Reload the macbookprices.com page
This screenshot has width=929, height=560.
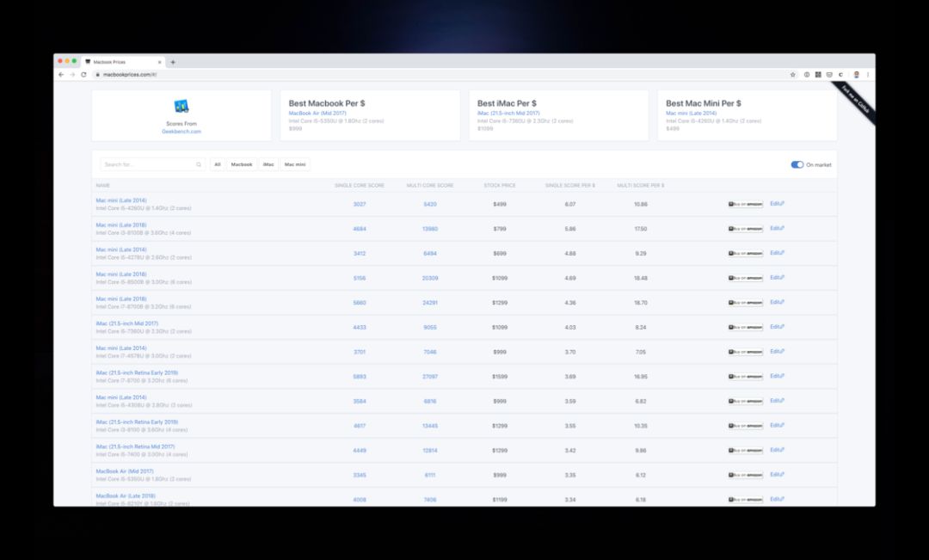coord(83,75)
